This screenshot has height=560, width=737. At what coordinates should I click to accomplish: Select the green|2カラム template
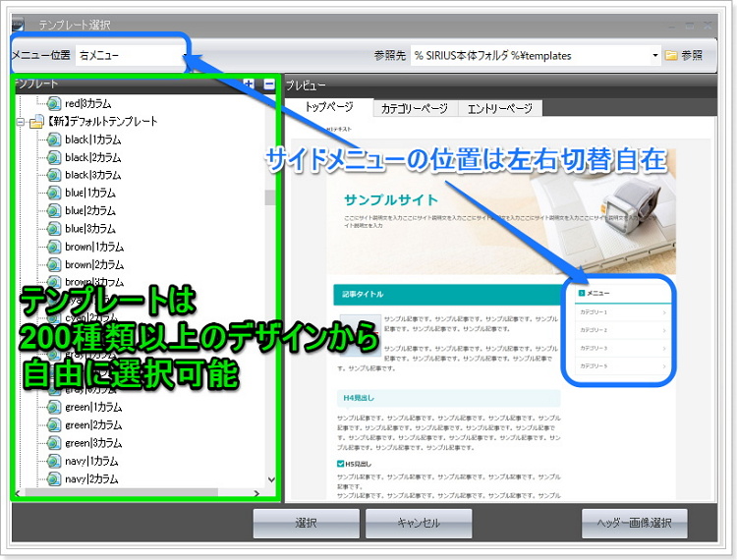93,424
